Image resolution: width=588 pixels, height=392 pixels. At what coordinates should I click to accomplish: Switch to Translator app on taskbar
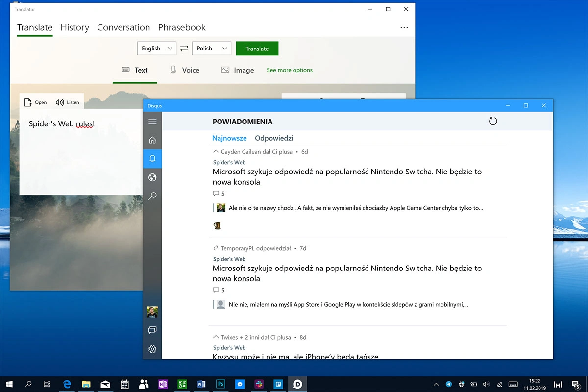[182, 384]
